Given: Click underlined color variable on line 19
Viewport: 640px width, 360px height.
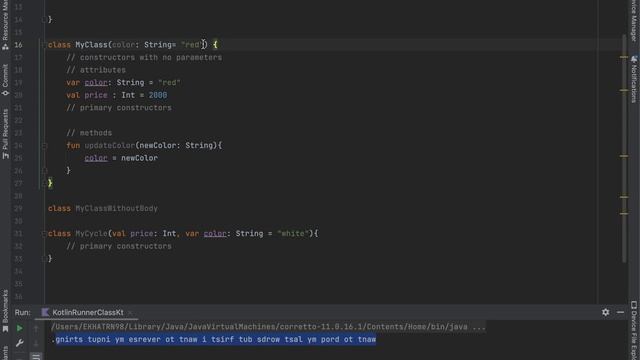Looking at the screenshot, I should [x=96, y=82].
